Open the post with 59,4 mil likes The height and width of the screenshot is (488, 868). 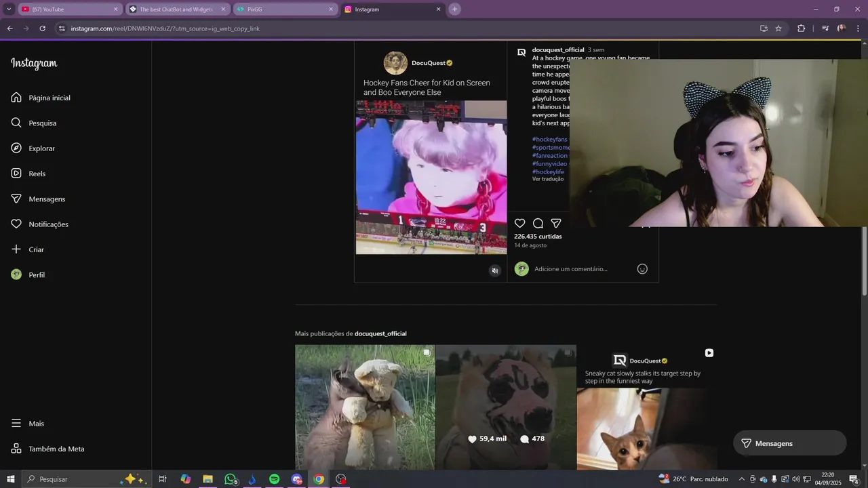[x=506, y=407]
